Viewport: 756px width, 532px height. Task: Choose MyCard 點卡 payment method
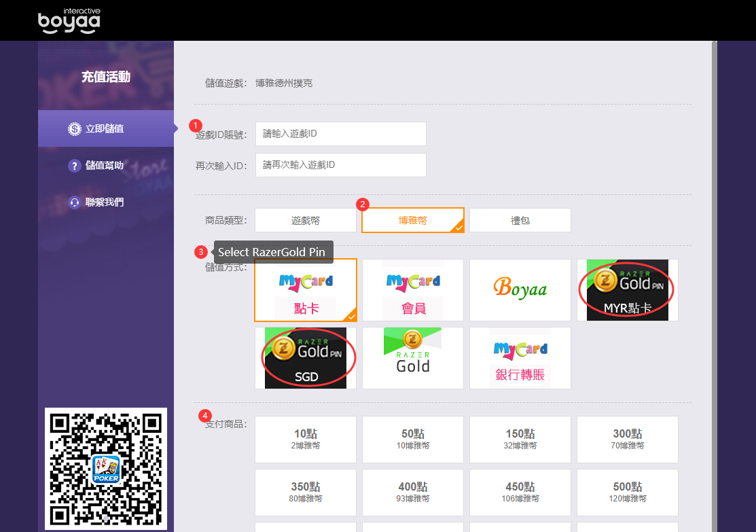306,290
